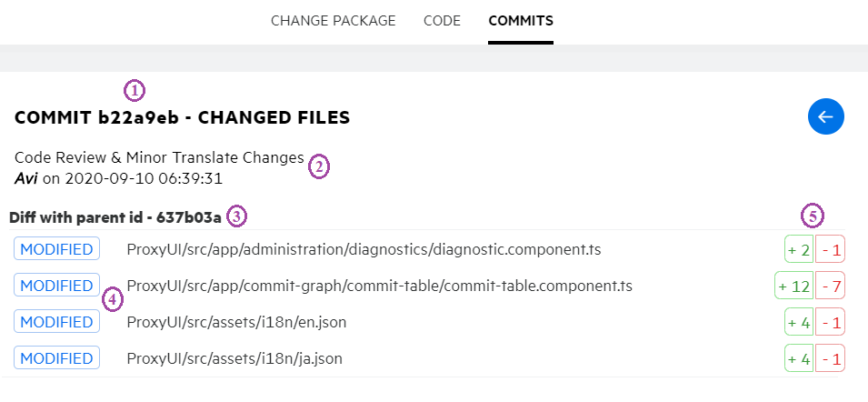
Task: Open the diagnostic.component.ts file path
Action: click(364, 248)
